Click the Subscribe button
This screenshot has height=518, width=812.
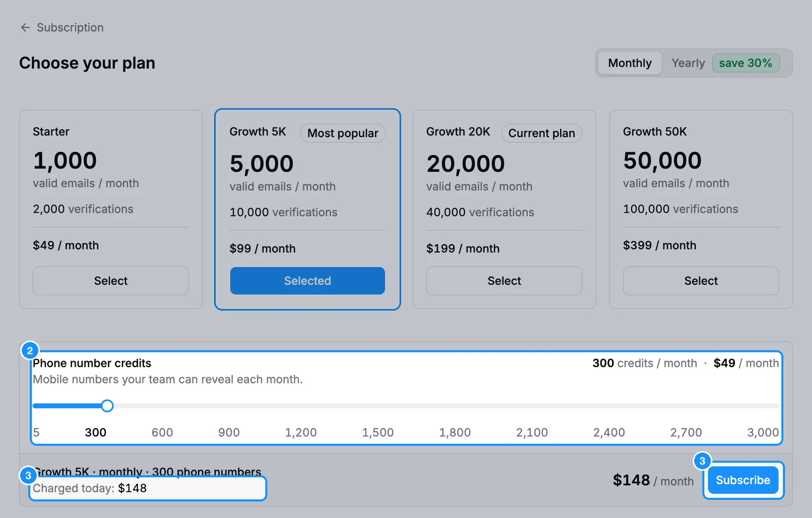point(743,480)
